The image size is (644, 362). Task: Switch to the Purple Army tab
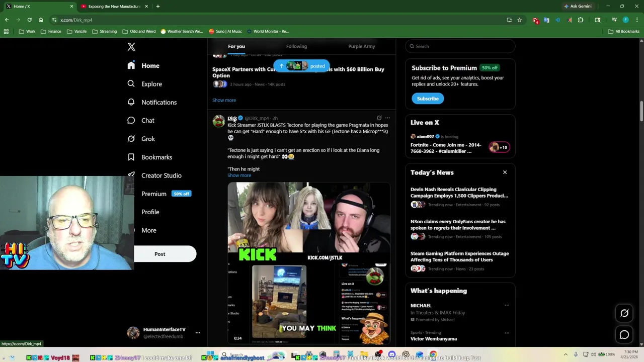coord(361,46)
